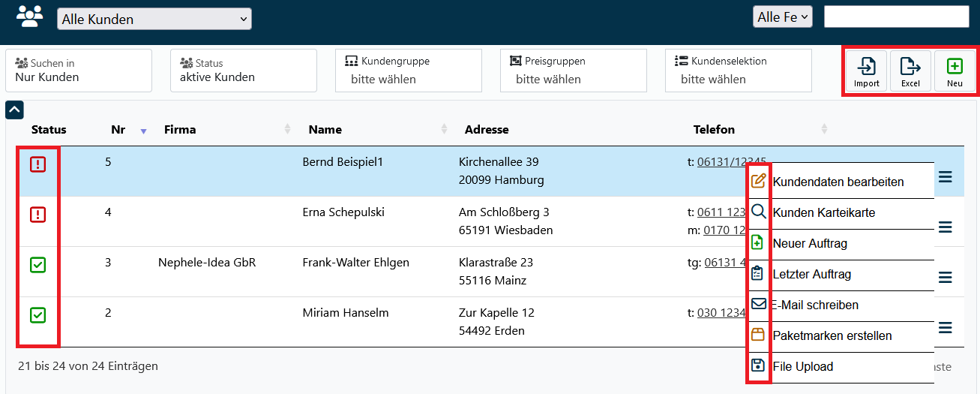
Task: Click the magnifier icon for Kunden Karteikarte
Action: 758,212
